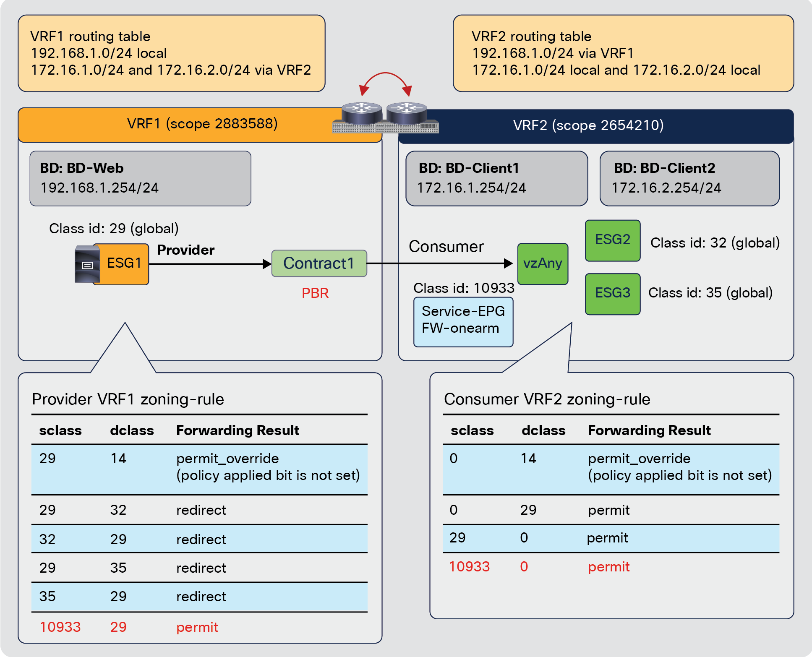Click '192.168.1.0/24 local' in VRF1 table

(99, 53)
